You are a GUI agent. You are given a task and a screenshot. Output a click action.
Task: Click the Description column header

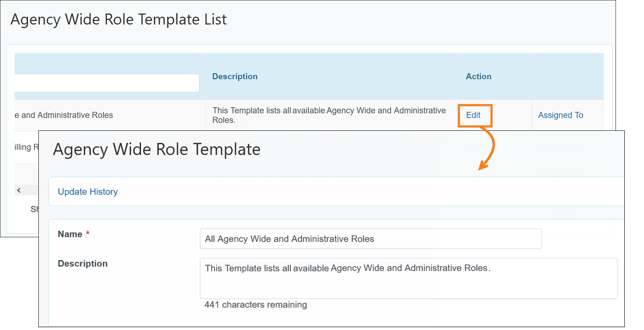point(235,76)
